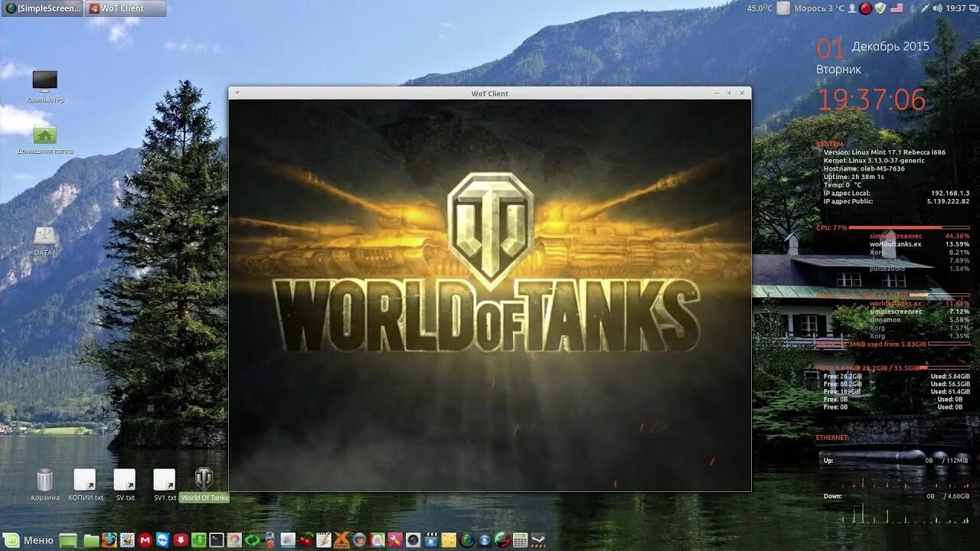Click the large 19:37:06 desktop clock
The image size is (980, 551).
pos(872,100)
